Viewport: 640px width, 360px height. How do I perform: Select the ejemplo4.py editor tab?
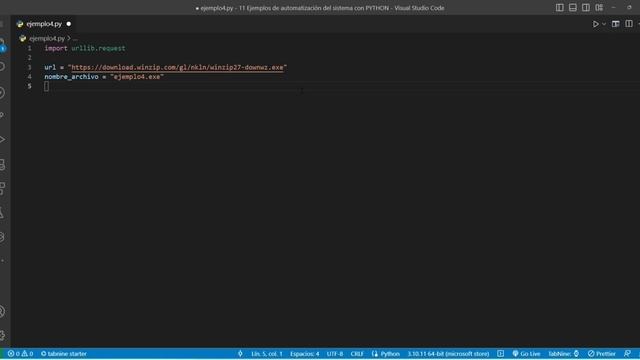(44, 24)
